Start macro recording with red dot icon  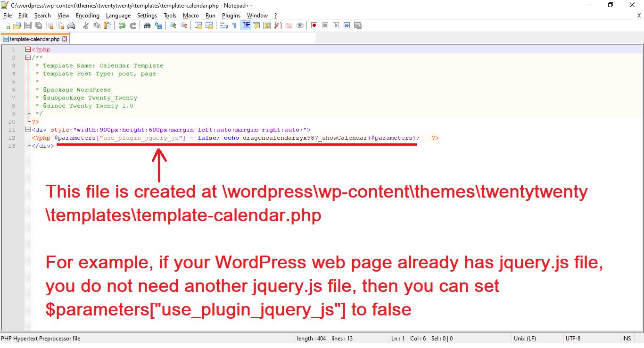click(x=314, y=25)
